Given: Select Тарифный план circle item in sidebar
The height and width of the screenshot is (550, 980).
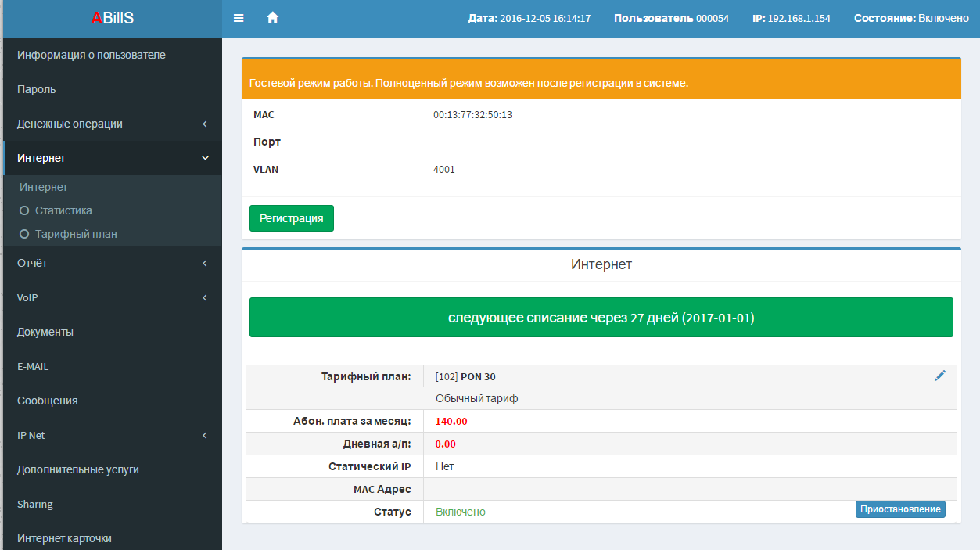Looking at the screenshot, I should (75, 234).
